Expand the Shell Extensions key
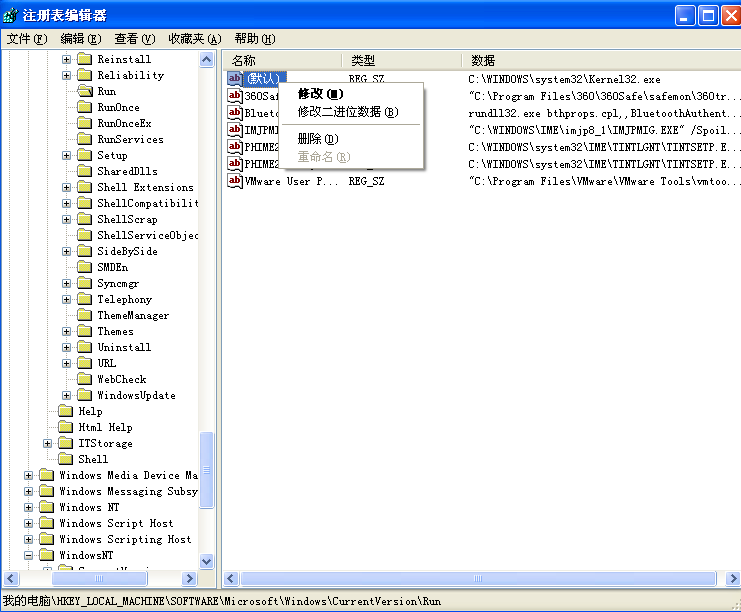Viewport: 741px width, 612px height. (67, 188)
